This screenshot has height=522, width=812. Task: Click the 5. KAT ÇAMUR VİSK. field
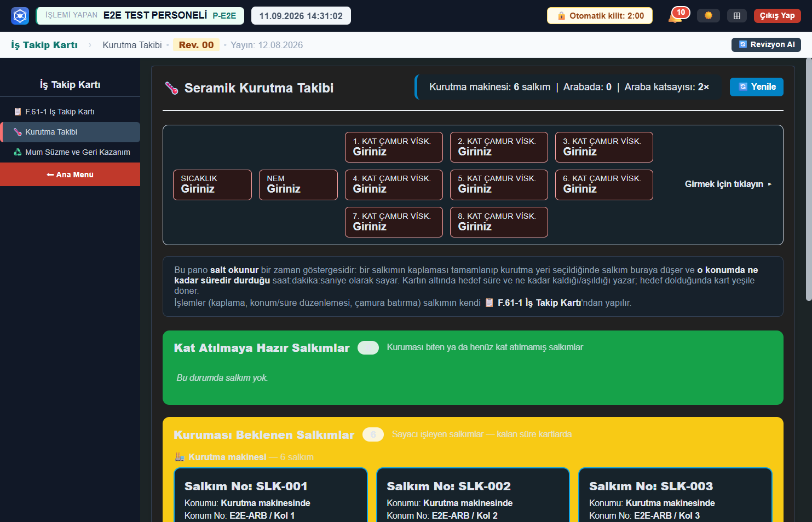point(499,185)
